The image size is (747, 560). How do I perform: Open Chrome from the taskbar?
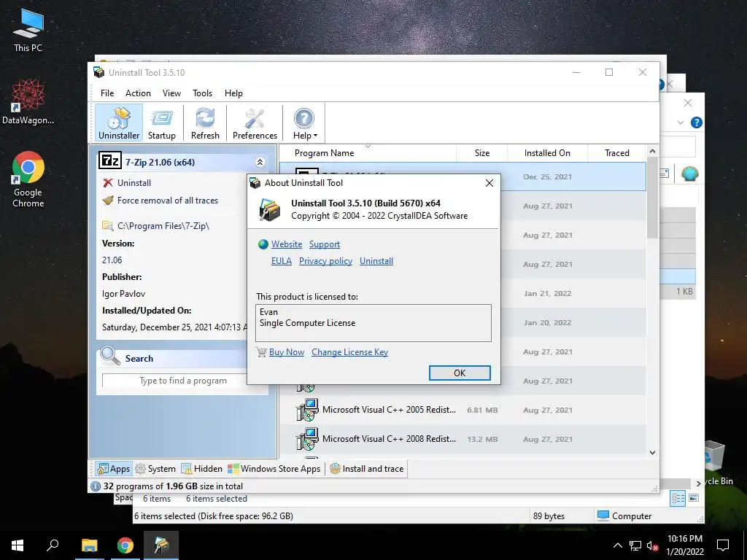pos(125,545)
